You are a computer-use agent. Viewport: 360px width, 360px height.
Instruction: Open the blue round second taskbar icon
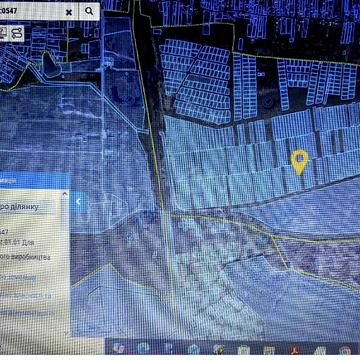[144, 348]
